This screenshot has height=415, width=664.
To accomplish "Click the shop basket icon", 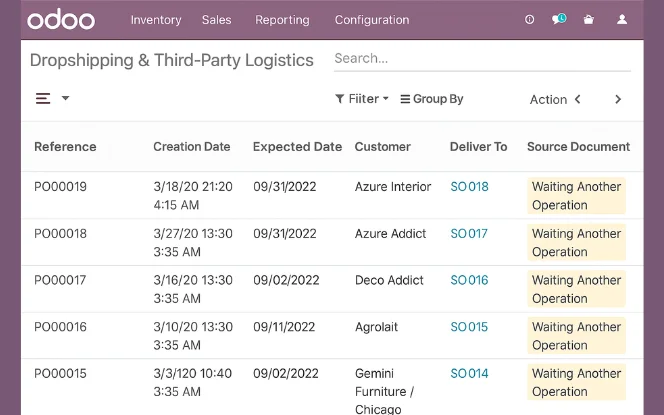I will 589,19.
